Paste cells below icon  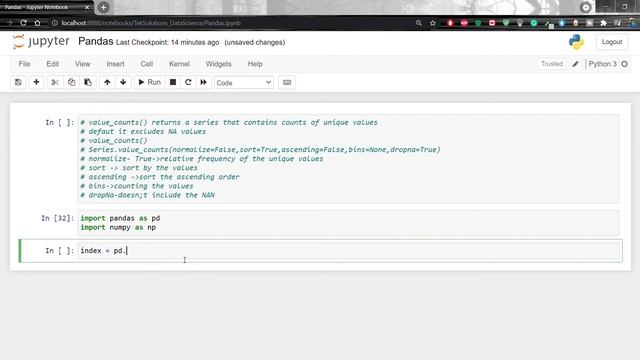(x=88, y=82)
